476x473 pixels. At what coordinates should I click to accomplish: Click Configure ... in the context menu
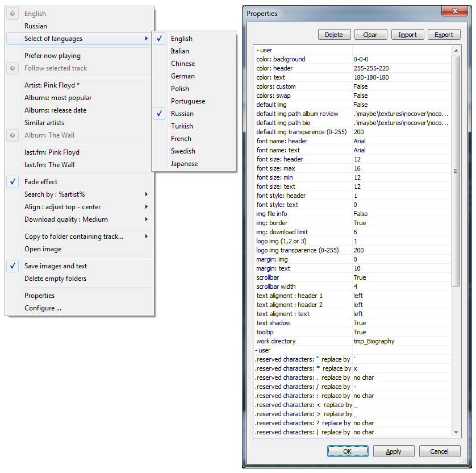(43, 308)
